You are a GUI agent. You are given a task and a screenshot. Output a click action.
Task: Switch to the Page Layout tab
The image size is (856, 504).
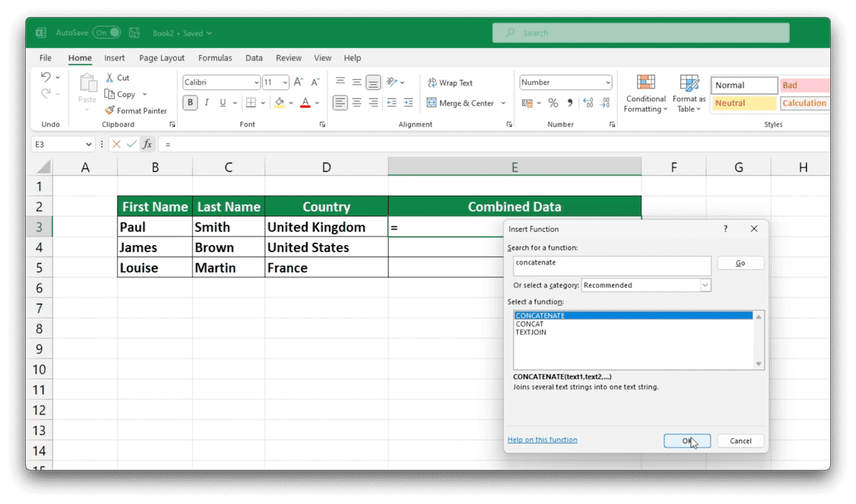(162, 58)
